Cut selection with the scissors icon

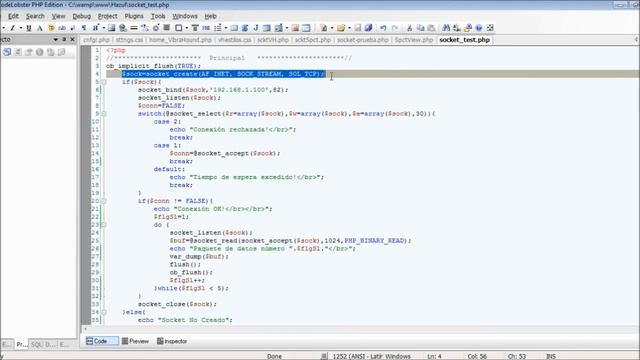(409, 28)
